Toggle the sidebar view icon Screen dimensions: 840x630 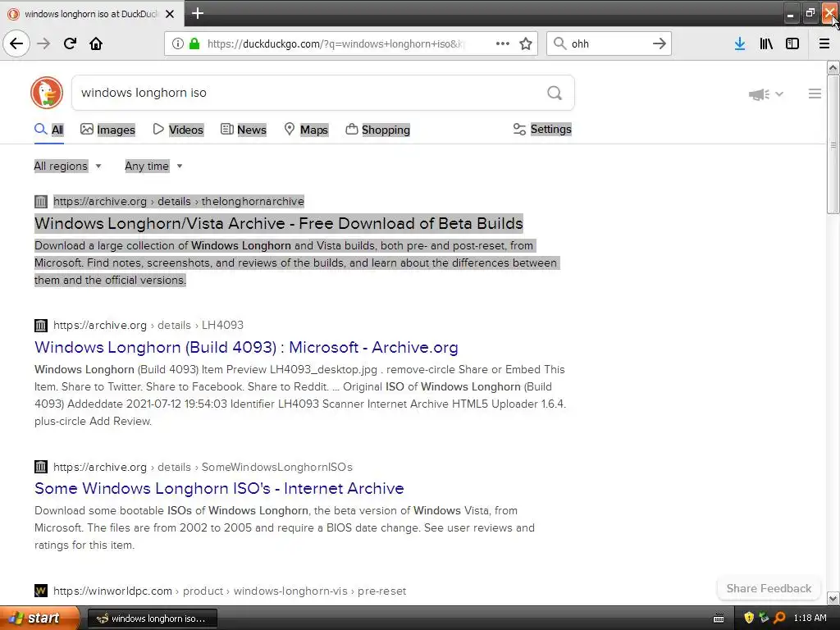[792, 43]
